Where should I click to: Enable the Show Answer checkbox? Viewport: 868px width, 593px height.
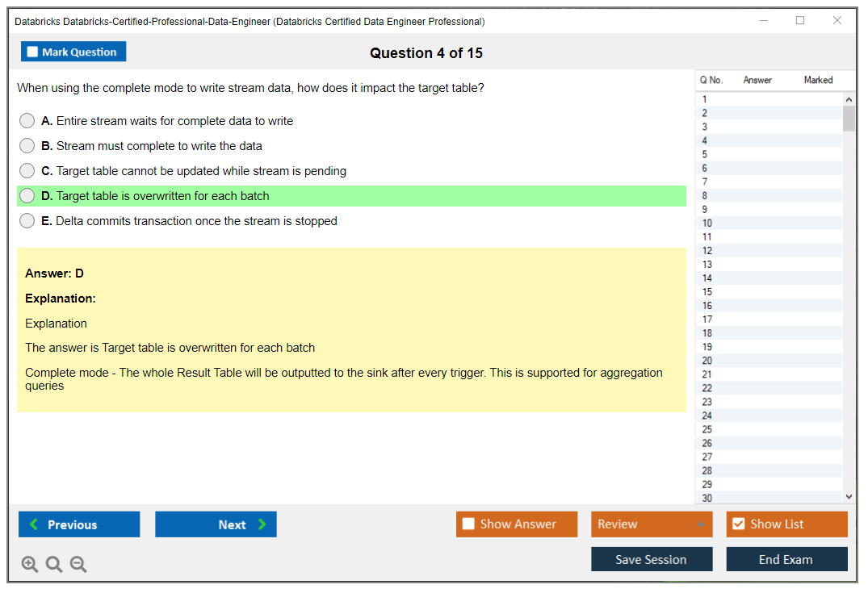[468, 524]
